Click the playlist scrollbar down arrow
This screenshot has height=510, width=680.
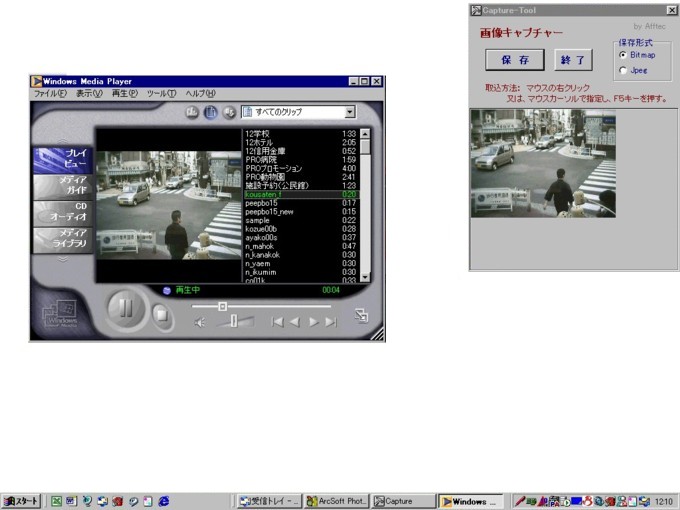365,277
